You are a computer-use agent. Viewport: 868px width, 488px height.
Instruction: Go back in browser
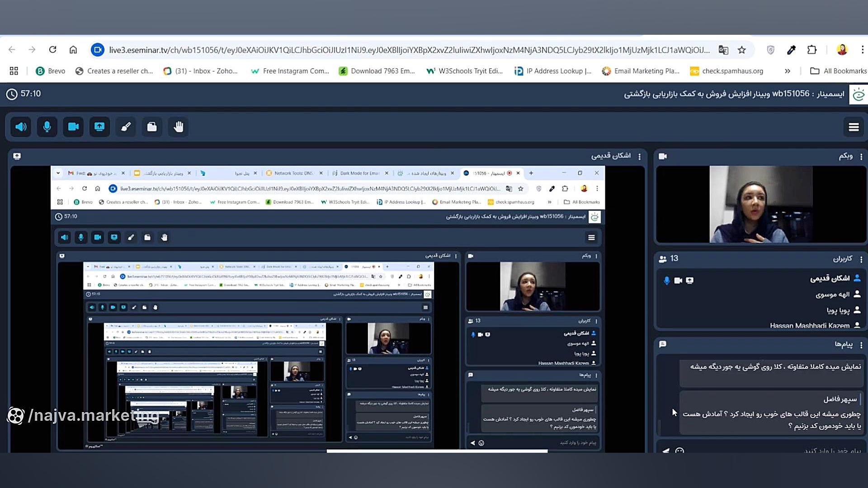pyautogui.click(x=12, y=50)
